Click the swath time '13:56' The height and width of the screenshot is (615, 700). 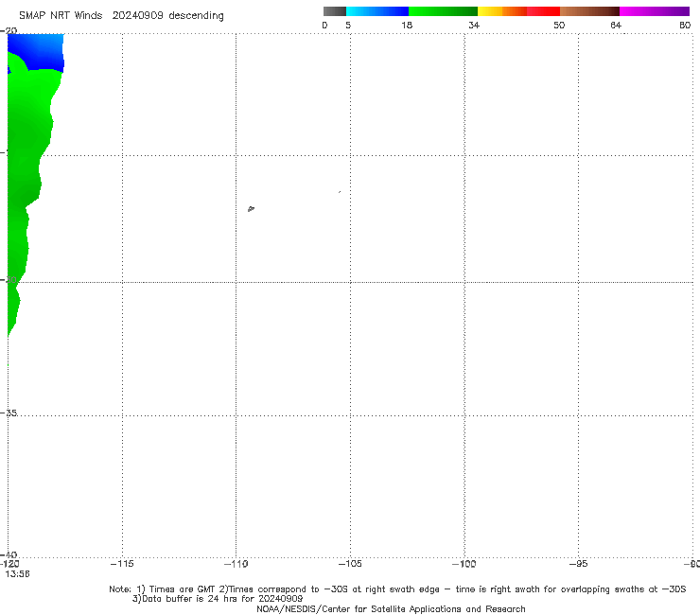(x=17, y=574)
